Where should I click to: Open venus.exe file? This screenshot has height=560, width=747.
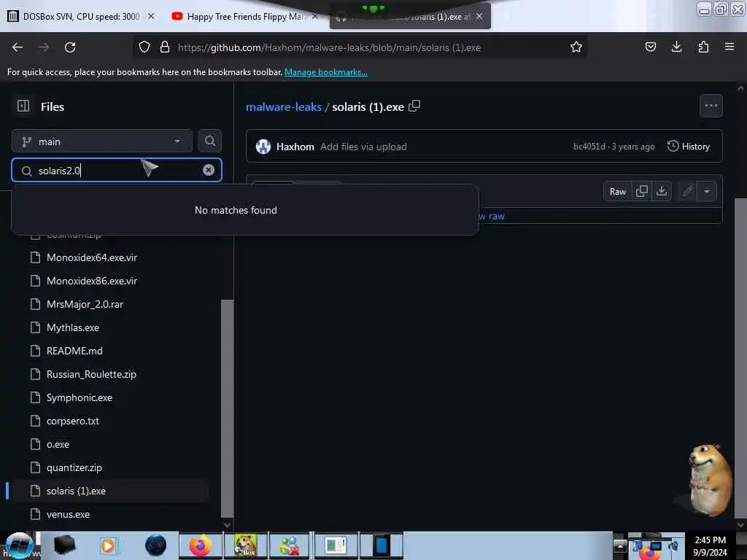(68, 514)
